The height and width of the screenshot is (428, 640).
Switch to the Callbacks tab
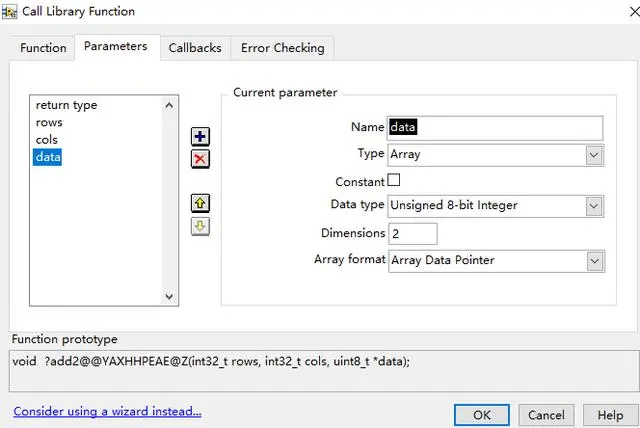(195, 48)
